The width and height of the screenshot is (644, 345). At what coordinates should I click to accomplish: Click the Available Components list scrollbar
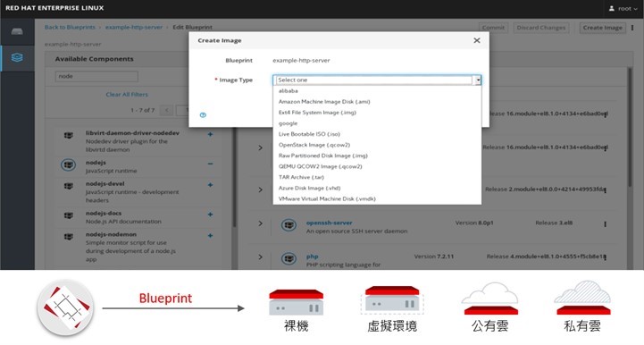click(x=235, y=177)
